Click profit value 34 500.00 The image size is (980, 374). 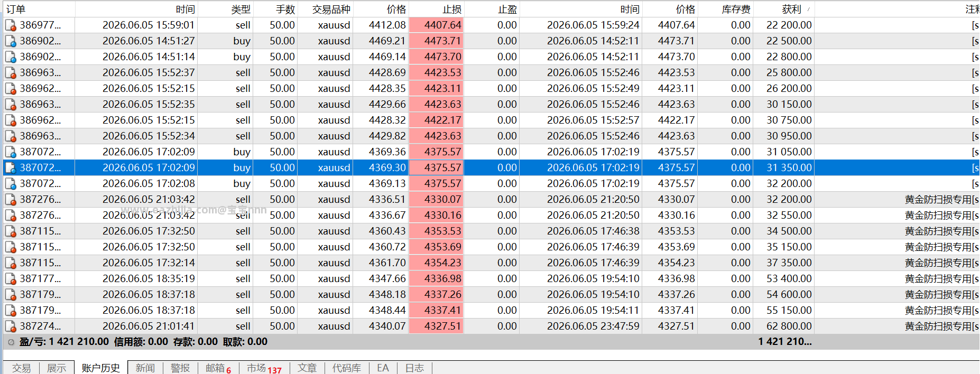tap(789, 231)
